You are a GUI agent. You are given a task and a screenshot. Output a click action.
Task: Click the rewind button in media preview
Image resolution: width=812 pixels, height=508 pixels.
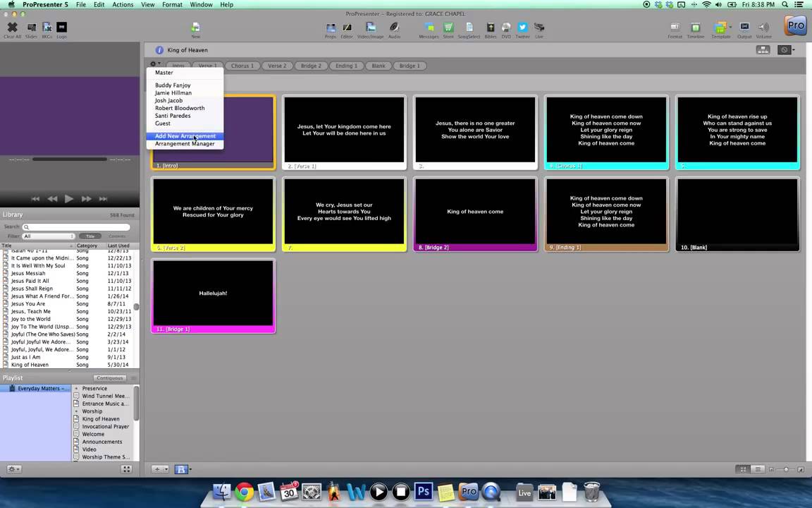click(52, 198)
